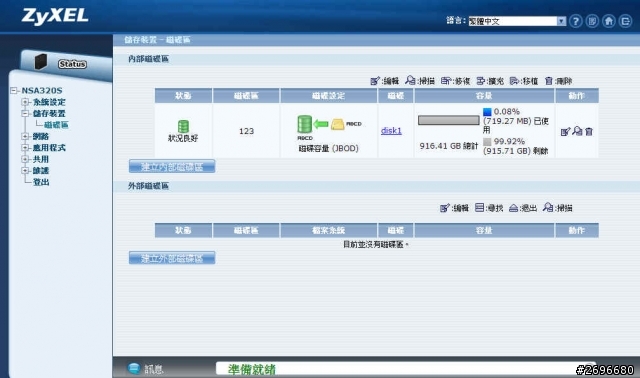Click the internal table 容量 column header
640x378 pixels.
(484, 96)
